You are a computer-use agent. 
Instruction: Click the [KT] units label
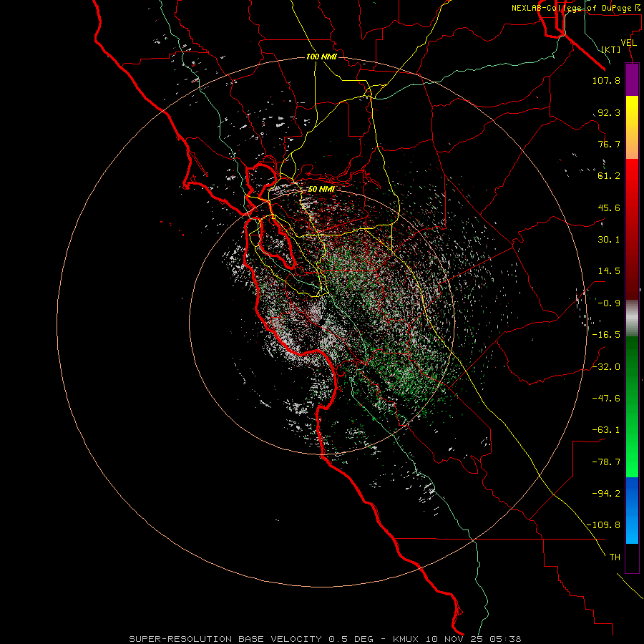pyautogui.click(x=611, y=49)
